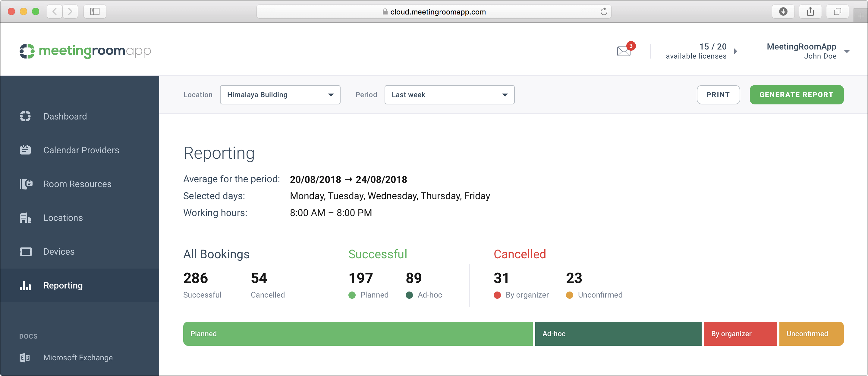Click the MeetingRoomApp logo
This screenshot has height=376, width=868.
point(85,51)
